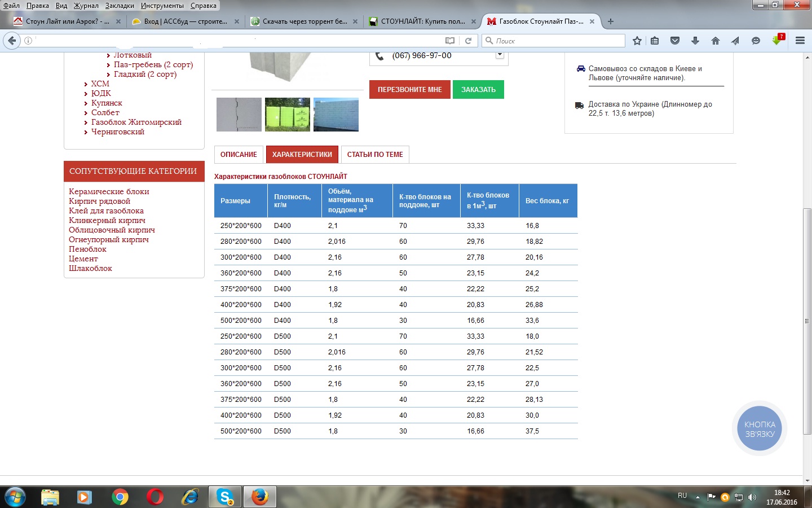
Task: Open Downloads arrow icon
Action: click(x=695, y=41)
